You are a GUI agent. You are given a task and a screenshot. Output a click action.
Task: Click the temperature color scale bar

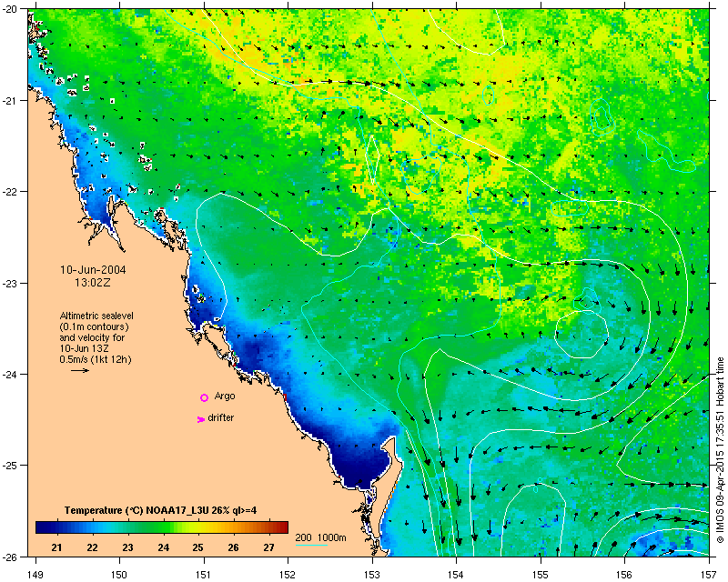[x=162, y=527]
